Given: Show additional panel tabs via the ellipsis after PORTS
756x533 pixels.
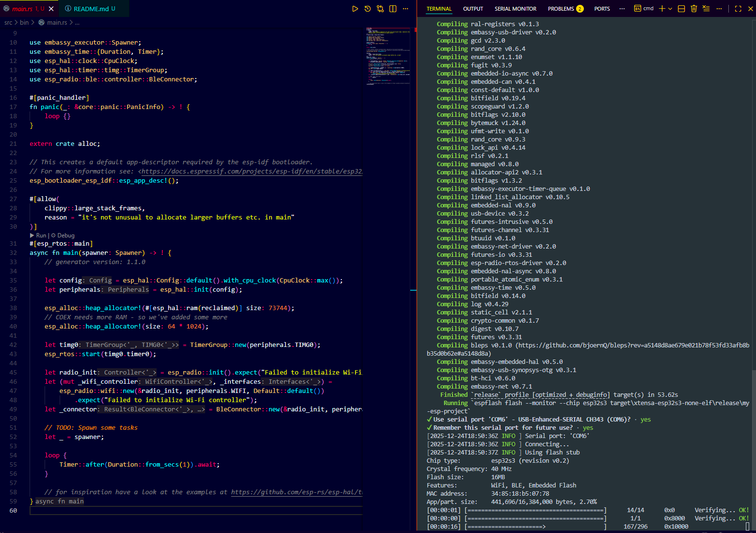Looking at the screenshot, I should (622, 9).
